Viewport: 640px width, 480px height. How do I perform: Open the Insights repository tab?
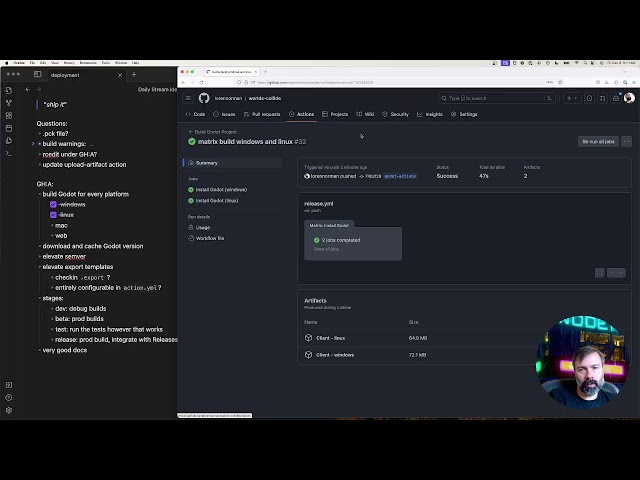(x=430, y=114)
